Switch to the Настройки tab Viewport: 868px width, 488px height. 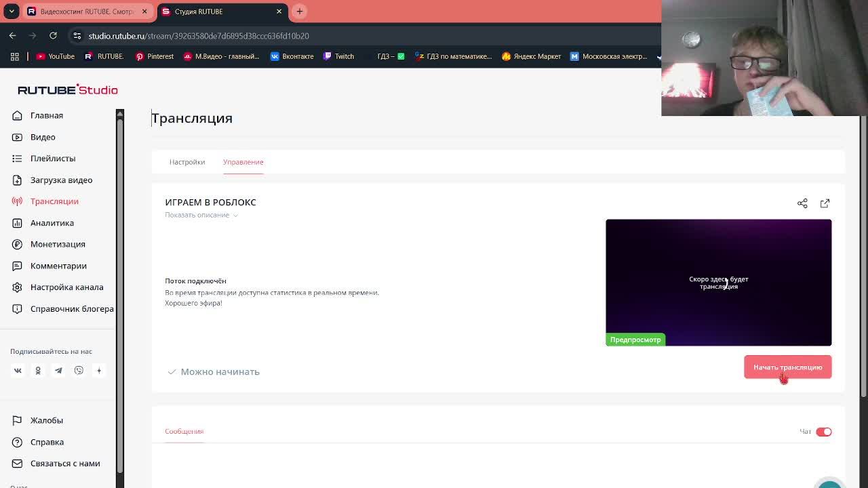187,162
